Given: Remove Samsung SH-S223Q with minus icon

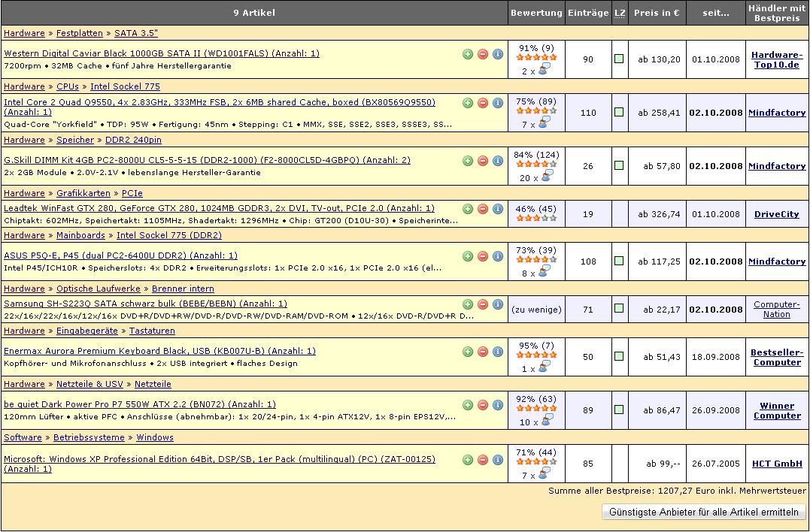Looking at the screenshot, I should (483, 304).
